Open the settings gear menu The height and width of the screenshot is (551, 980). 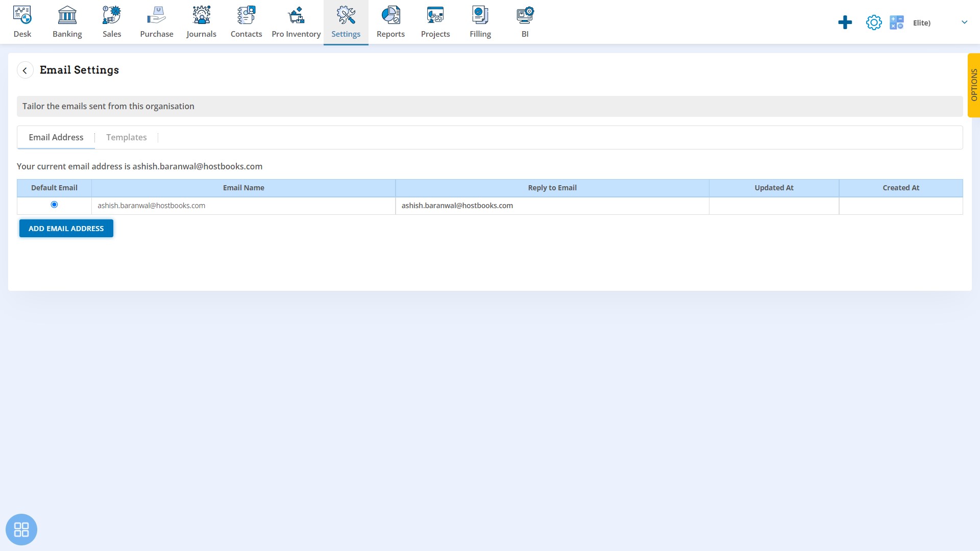(874, 22)
